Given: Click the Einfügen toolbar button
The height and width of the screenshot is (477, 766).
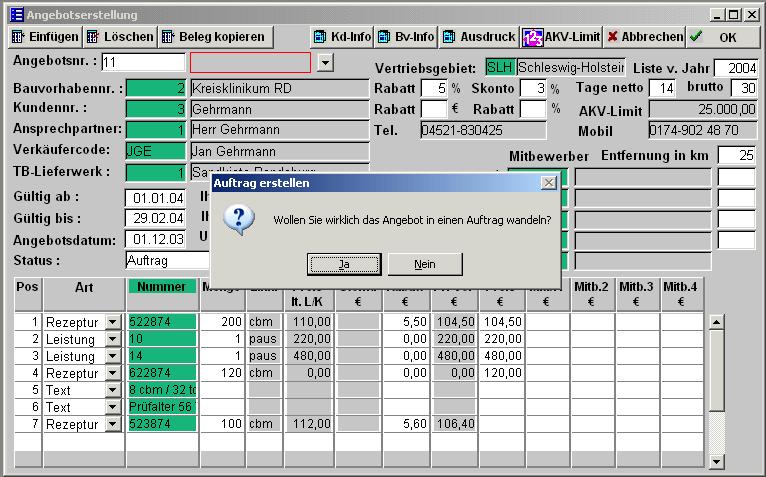Looking at the screenshot, I should pos(45,37).
